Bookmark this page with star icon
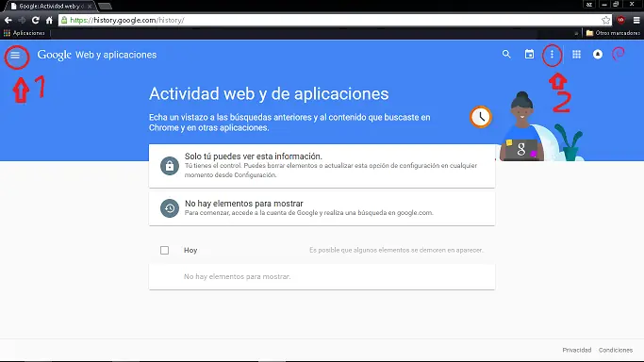This screenshot has width=644, height=362. click(605, 20)
